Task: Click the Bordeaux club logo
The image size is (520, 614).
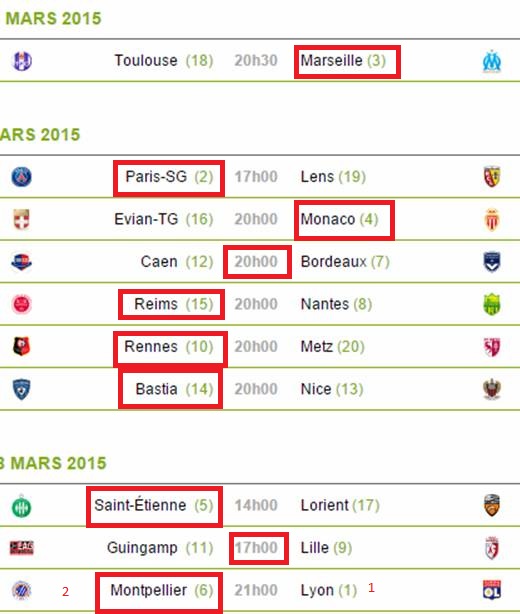Action: coord(492,262)
